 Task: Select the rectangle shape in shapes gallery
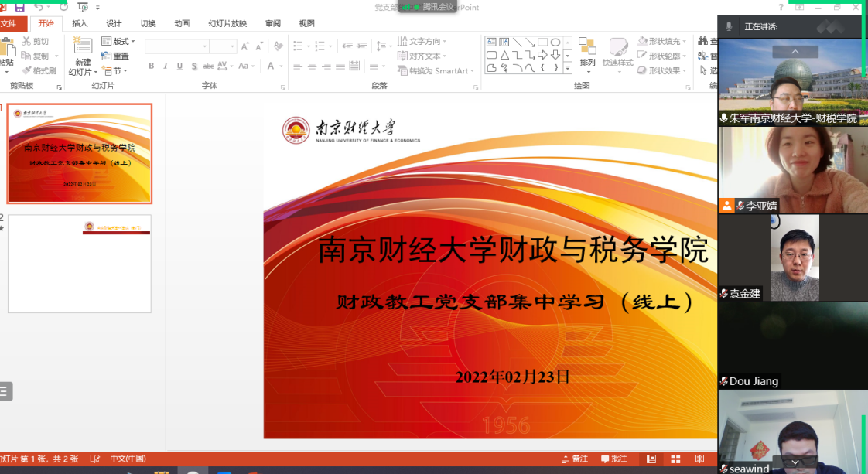click(x=543, y=43)
